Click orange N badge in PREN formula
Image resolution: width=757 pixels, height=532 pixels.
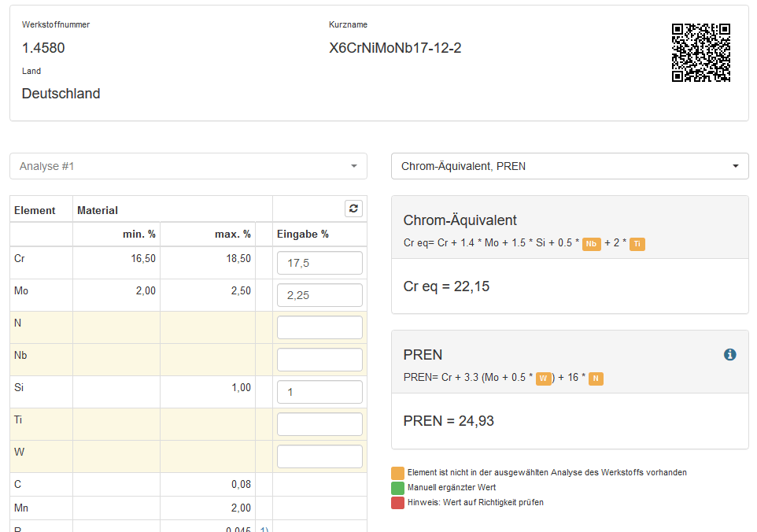(x=596, y=379)
